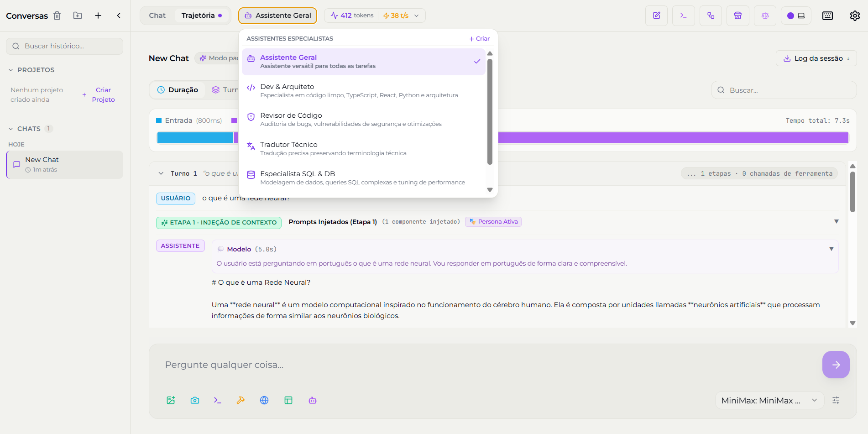Select Tradutor Técnico from the list
868x434 pixels.
363,148
